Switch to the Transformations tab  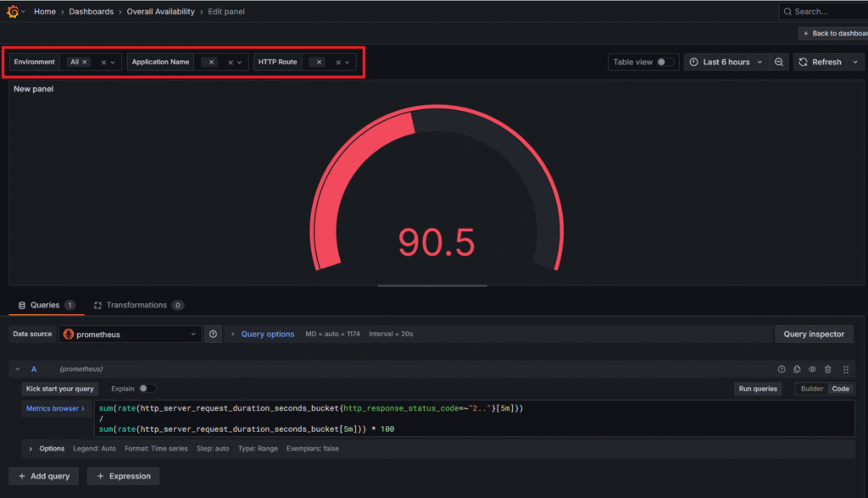(138, 306)
